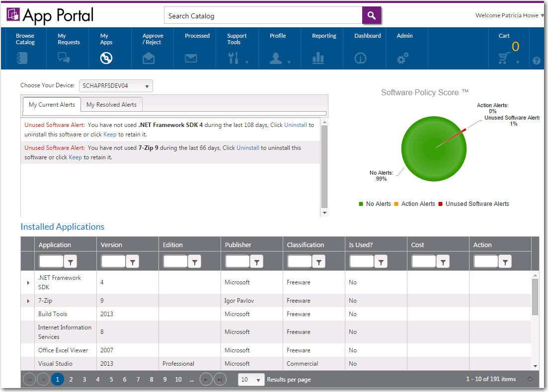
Task: Open the Choose Your Device dropdown
Action: point(116,86)
